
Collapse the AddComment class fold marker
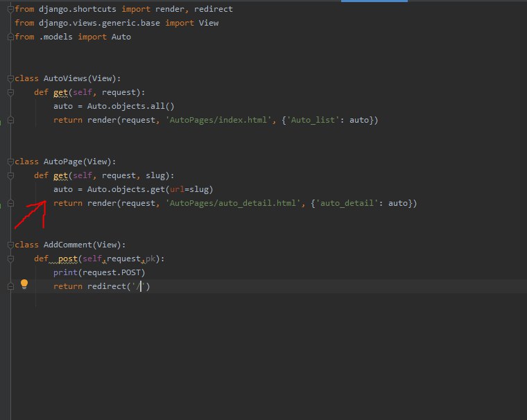point(11,245)
